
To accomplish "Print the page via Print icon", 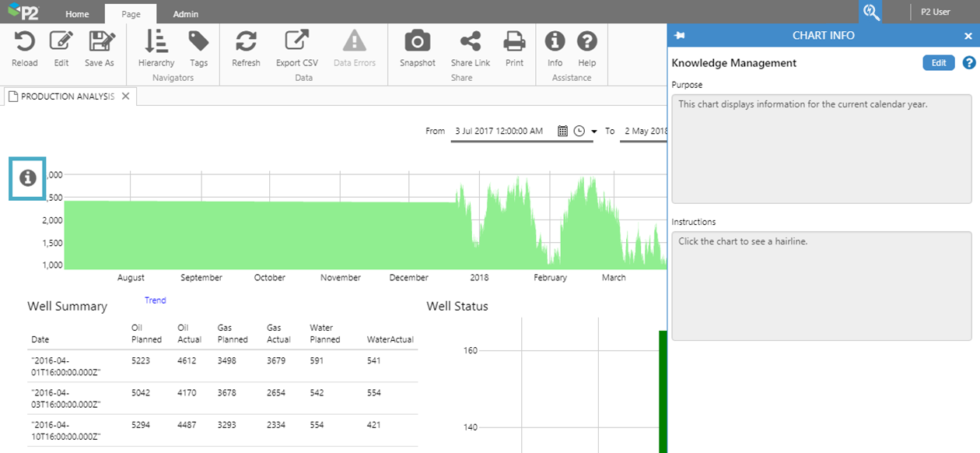I will pyautogui.click(x=514, y=42).
